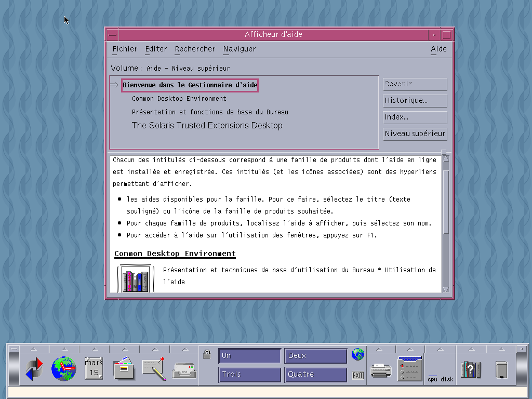Viewport: 532px width, 399px height.
Task: Click the help text scrollbar up arrow
Action: click(x=446, y=158)
